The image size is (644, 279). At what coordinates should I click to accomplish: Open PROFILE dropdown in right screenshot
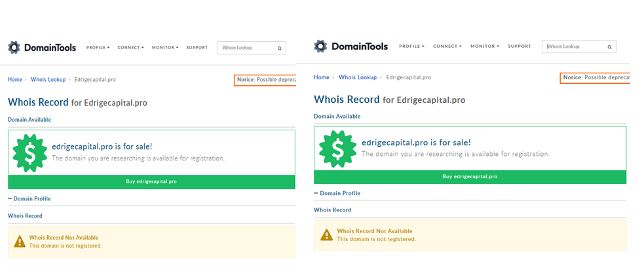411,46
